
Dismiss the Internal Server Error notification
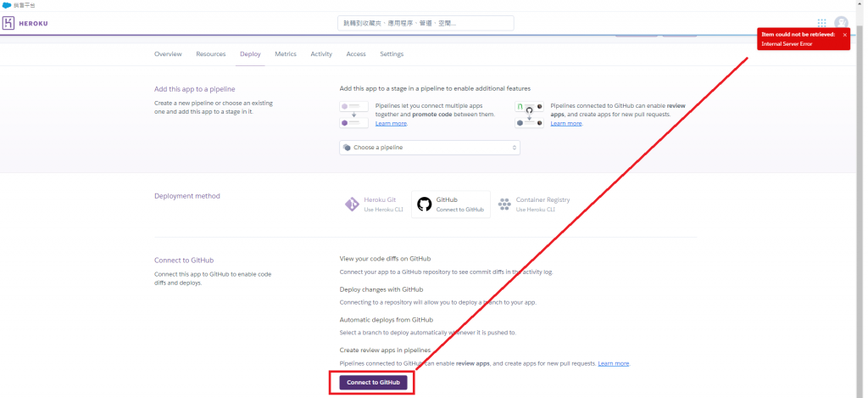[845, 35]
